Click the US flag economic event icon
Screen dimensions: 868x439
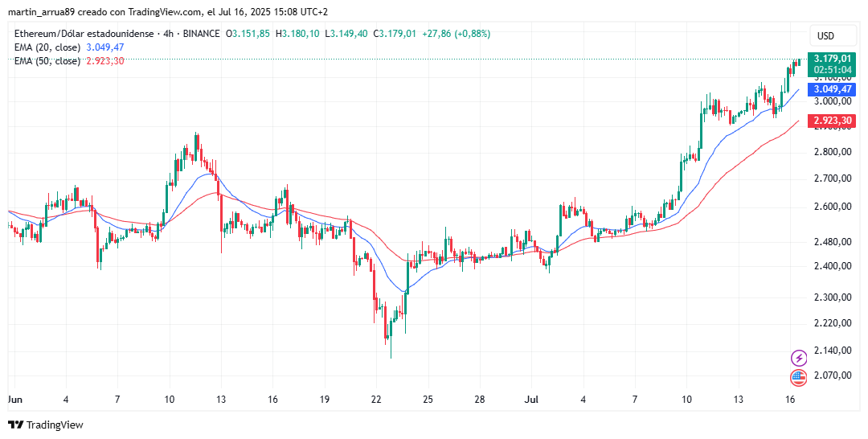(x=799, y=378)
